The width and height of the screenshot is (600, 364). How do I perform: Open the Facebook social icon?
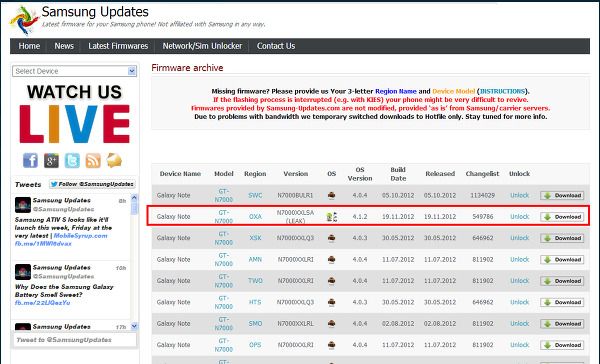tap(30, 160)
